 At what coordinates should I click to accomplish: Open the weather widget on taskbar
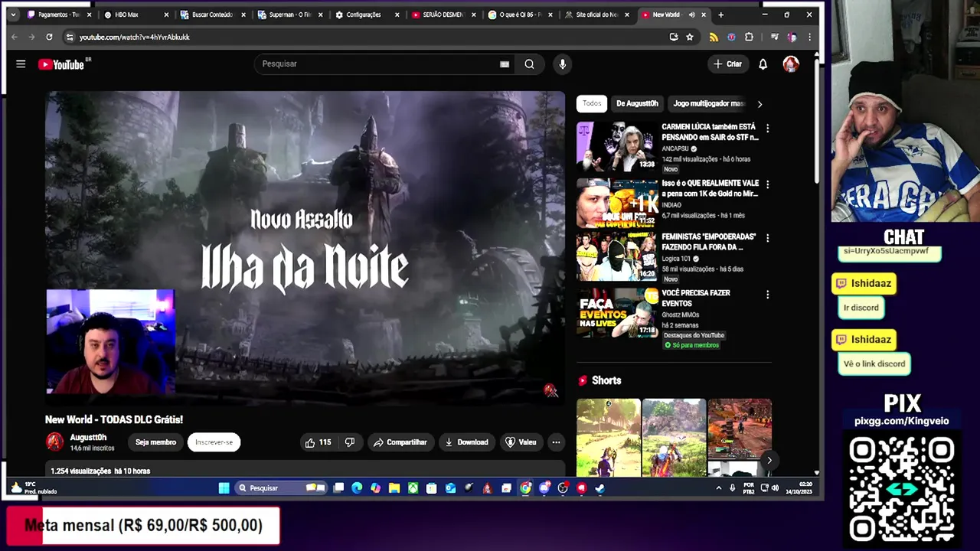34,488
